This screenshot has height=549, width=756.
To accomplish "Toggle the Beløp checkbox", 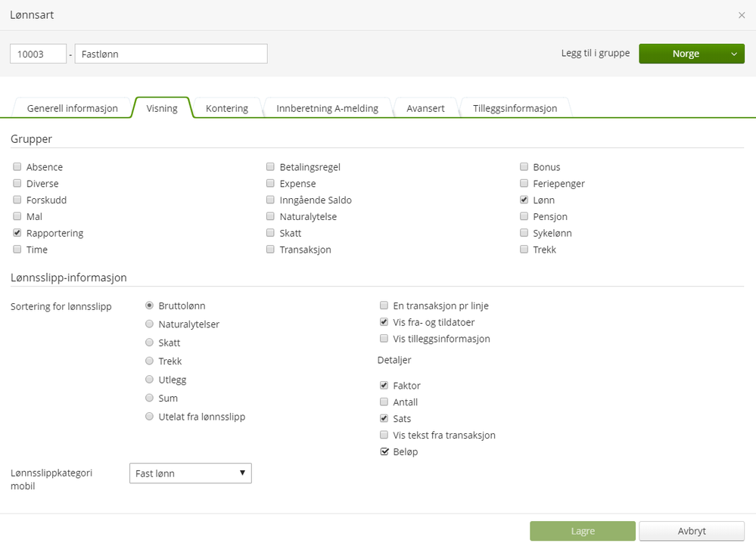I will (x=384, y=451).
